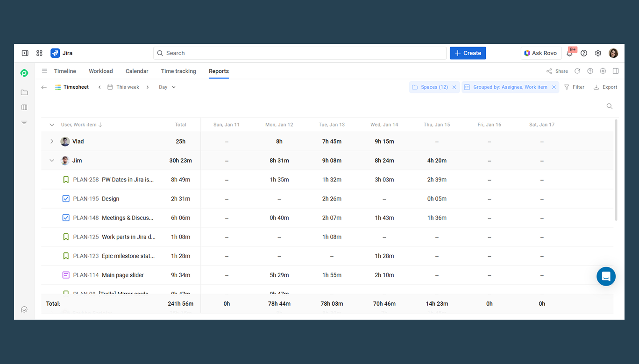The image size is (639, 364).
Task: Switch to the Workload tab
Action: 101,71
